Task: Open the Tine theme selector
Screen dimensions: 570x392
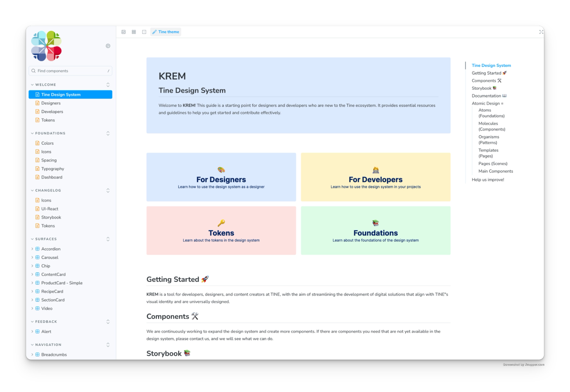Action: [166, 32]
